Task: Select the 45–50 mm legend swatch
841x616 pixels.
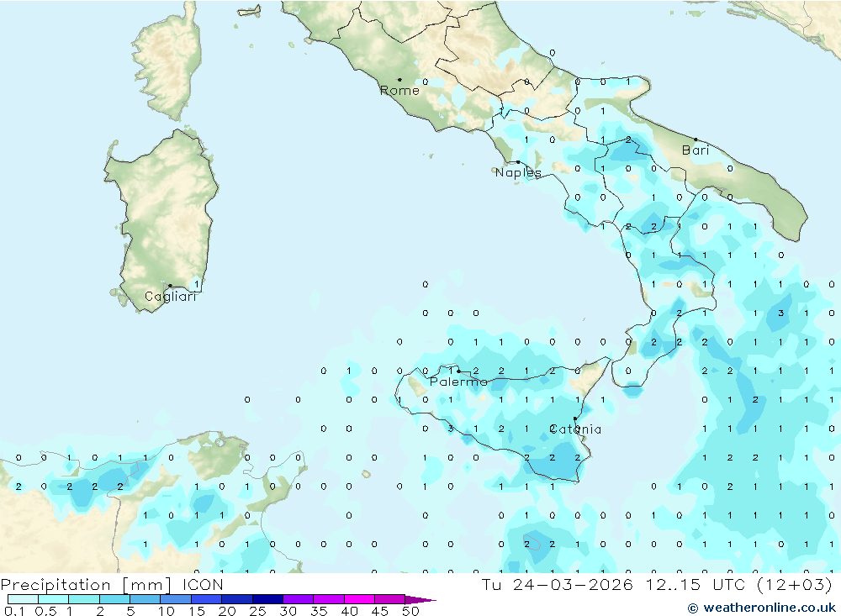Action: coord(390,599)
